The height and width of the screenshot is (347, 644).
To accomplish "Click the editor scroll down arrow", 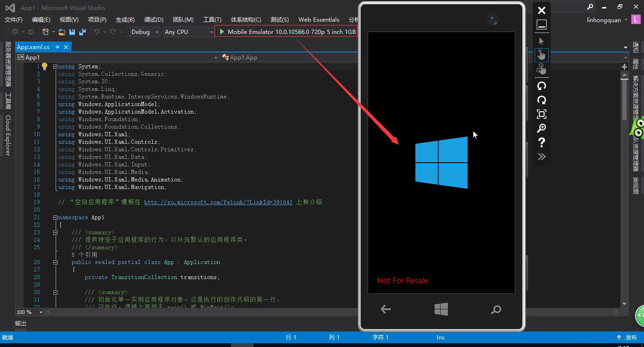I will tap(625, 304).
